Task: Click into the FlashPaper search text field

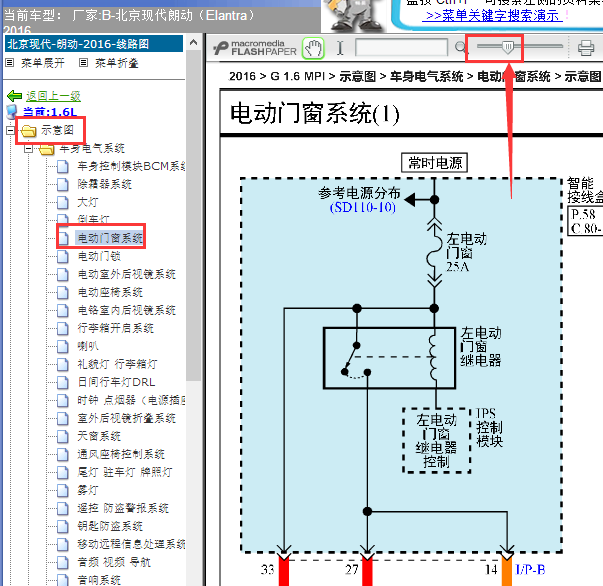Action: pos(401,48)
